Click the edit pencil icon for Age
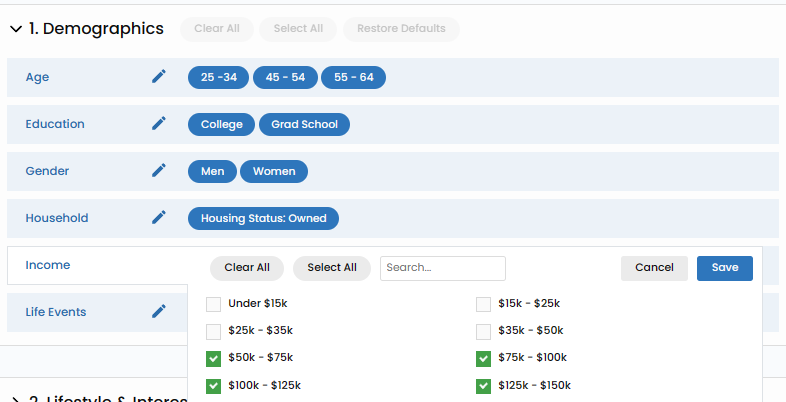 (159, 77)
